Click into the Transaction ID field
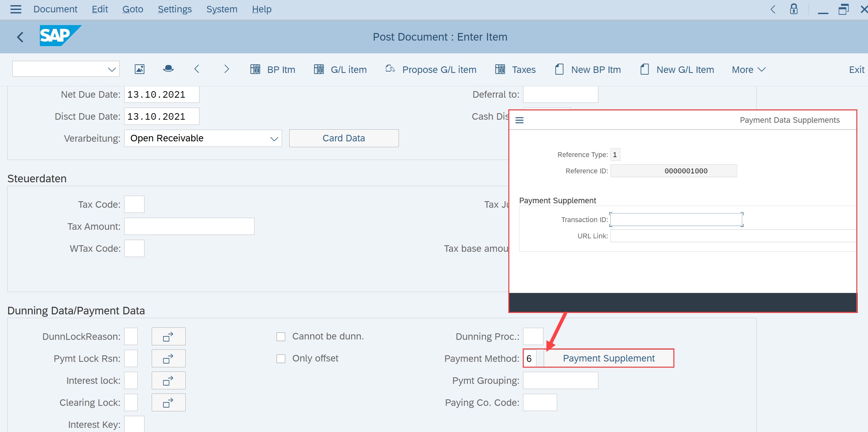This screenshot has height=432, width=868. 676,220
